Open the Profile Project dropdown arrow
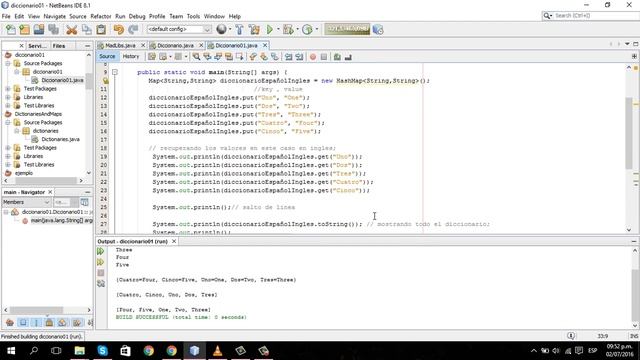The image size is (640, 360). point(316,29)
